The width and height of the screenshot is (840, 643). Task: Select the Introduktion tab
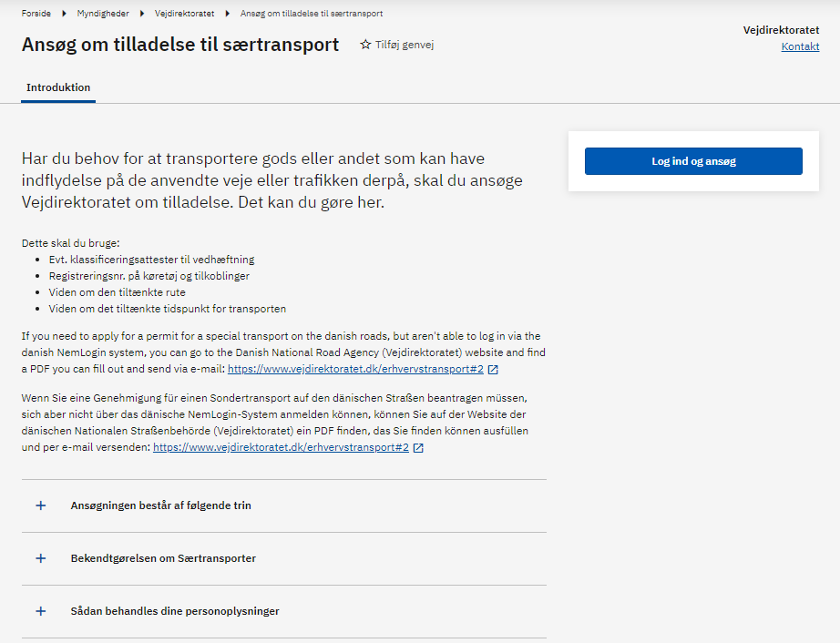58,88
